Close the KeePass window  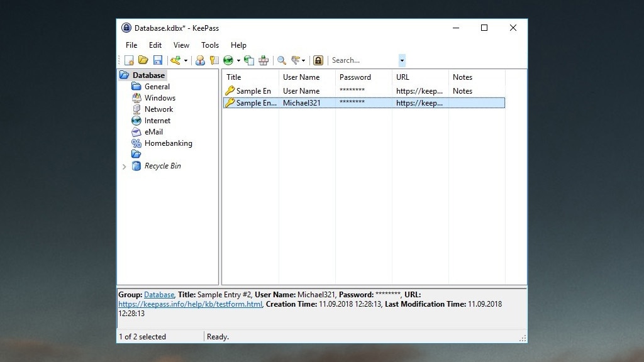coord(513,28)
